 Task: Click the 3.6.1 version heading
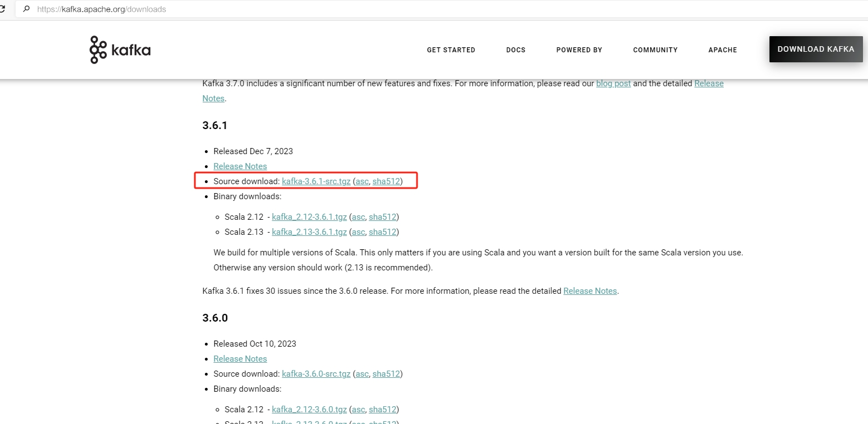pos(215,126)
